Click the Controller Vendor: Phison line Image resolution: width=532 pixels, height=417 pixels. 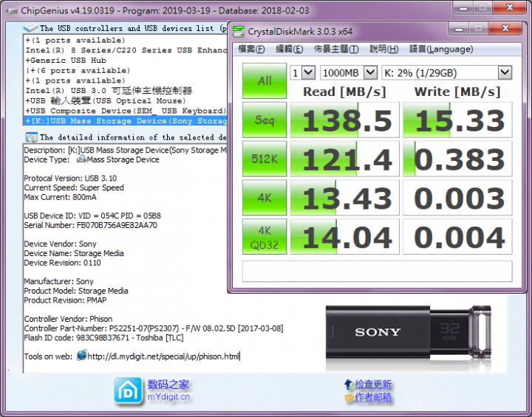(68, 319)
